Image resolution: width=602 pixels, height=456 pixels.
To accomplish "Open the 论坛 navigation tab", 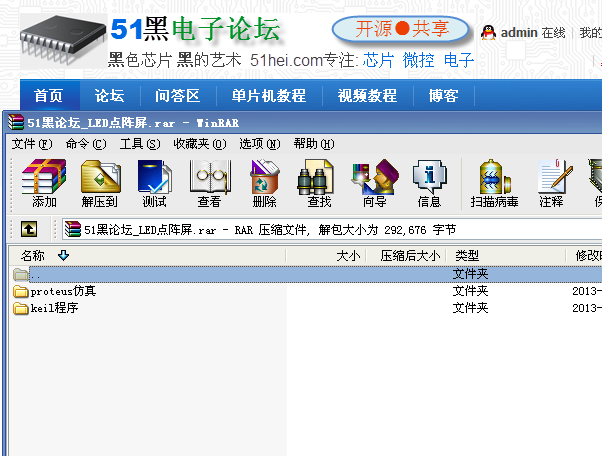I will click(x=109, y=96).
